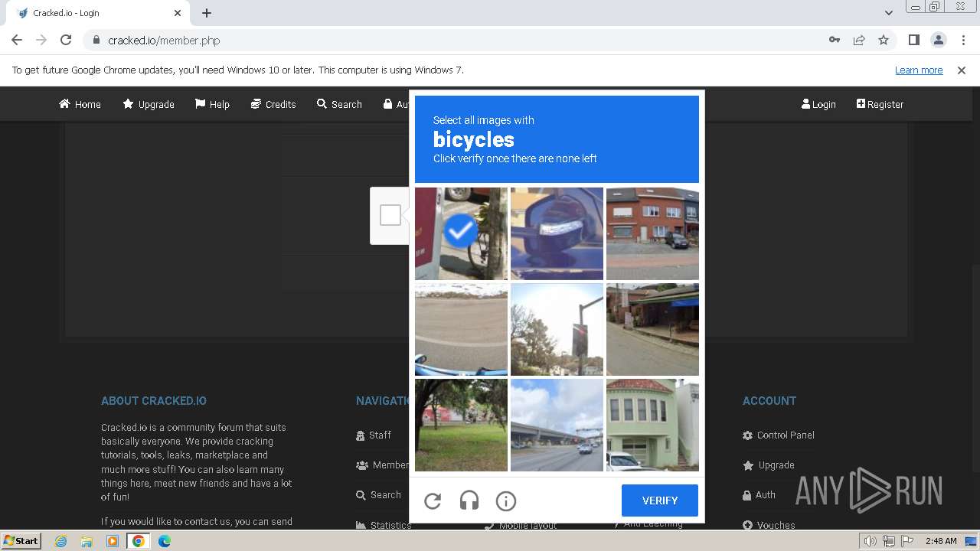The height and width of the screenshot is (551, 980).
Task: Launch Internet Explorer from taskbar
Action: 60,541
